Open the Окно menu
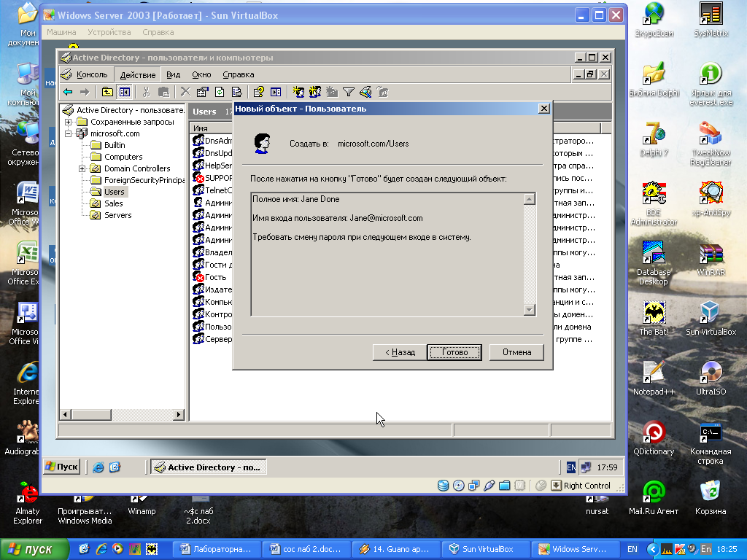 pyautogui.click(x=201, y=75)
